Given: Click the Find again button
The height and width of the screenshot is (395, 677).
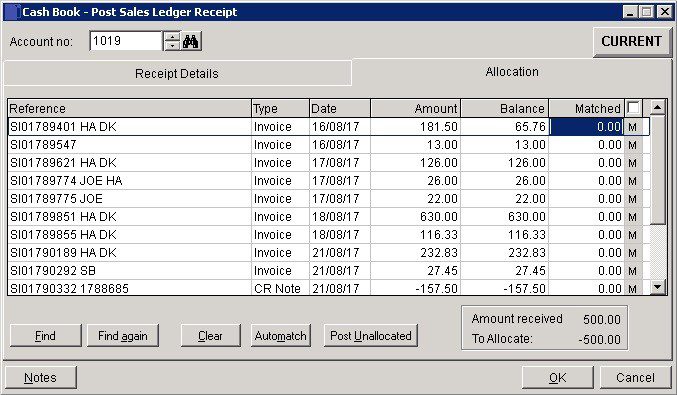Looking at the screenshot, I should click(123, 336).
